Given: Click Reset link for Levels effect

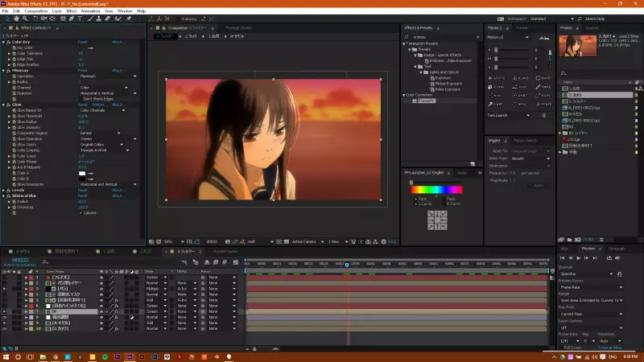Looking at the screenshot, I should (x=83, y=190).
